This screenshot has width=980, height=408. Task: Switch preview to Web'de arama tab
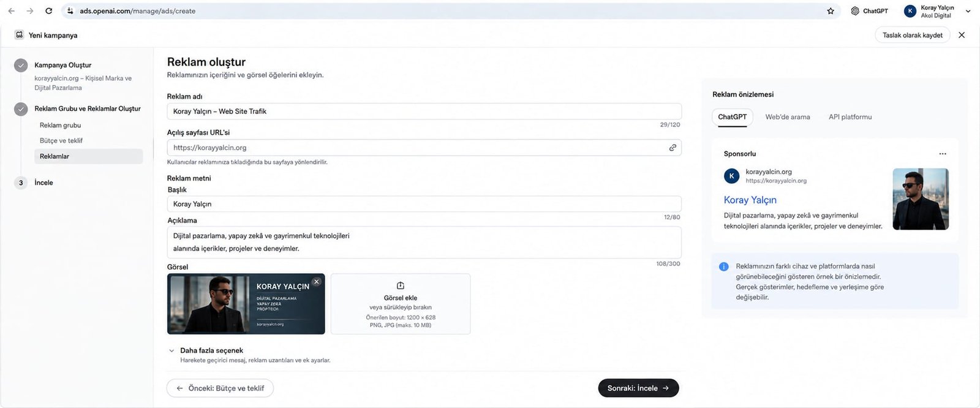[x=788, y=117]
